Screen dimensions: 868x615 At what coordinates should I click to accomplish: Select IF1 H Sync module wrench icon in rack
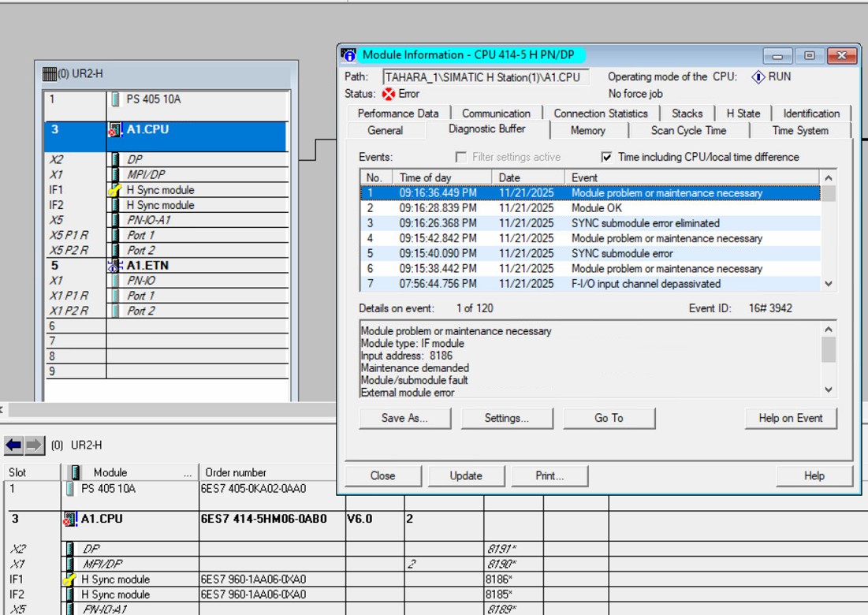(x=114, y=190)
